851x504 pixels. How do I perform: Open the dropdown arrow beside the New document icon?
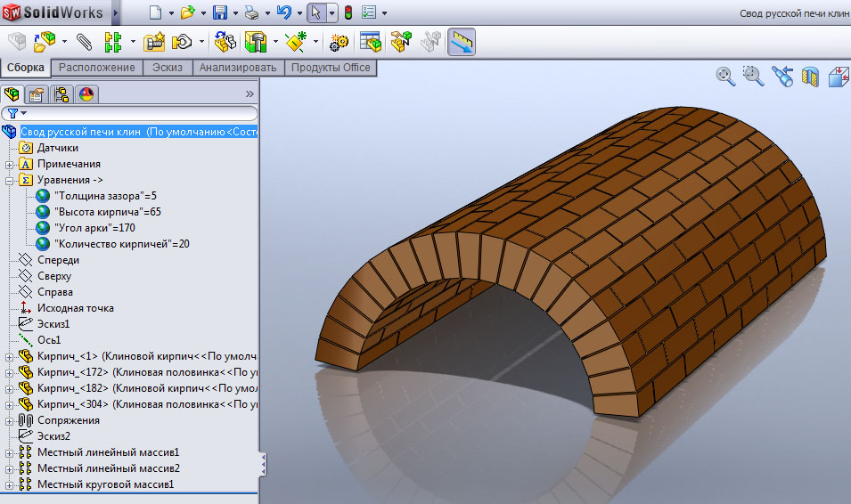pyautogui.click(x=171, y=13)
